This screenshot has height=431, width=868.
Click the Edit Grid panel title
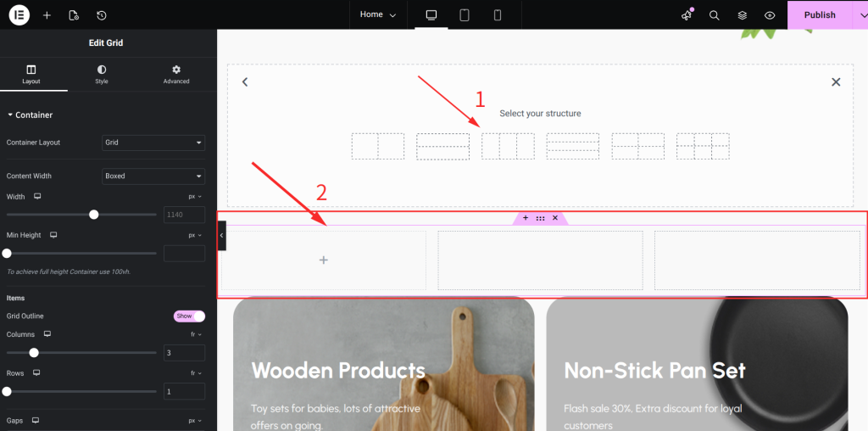(106, 42)
